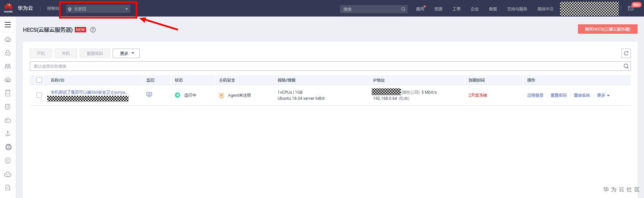Click the 重置密码 toolbar button

click(95, 53)
